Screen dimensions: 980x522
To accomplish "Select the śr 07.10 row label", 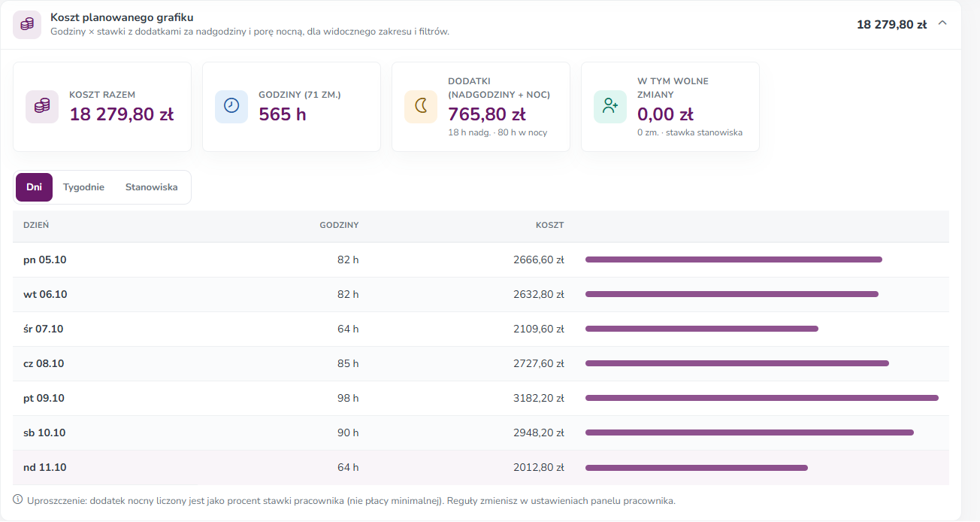I will [44, 329].
